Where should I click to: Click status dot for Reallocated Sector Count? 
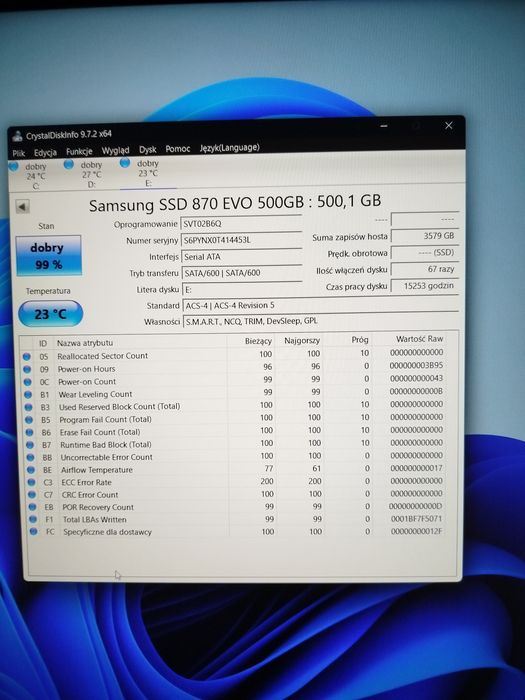pos(27,356)
